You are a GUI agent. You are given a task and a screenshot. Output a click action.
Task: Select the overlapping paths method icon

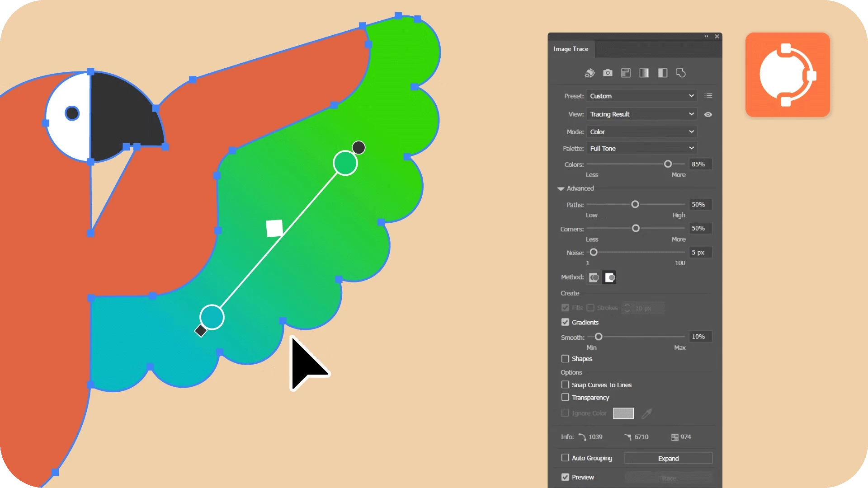click(x=610, y=277)
